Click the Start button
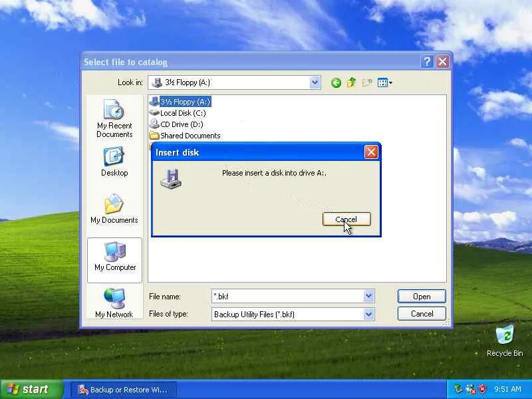 [31, 389]
